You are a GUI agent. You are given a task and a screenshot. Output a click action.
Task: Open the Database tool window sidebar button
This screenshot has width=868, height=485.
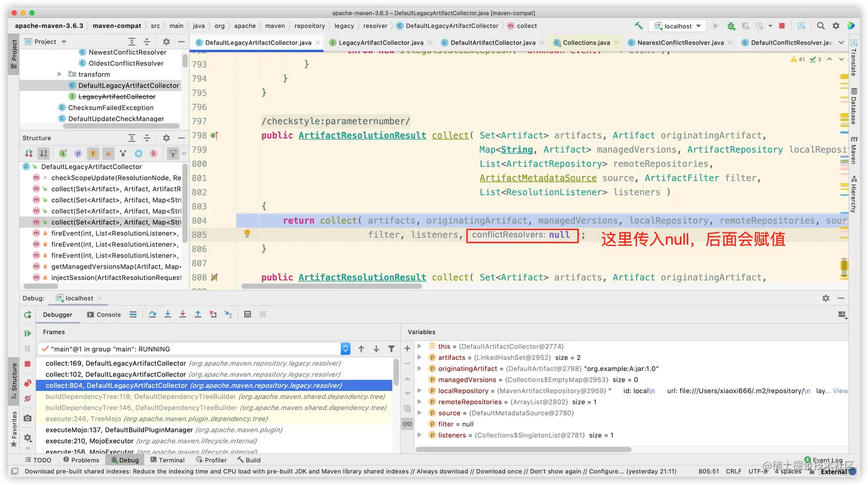(x=854, y=107)
